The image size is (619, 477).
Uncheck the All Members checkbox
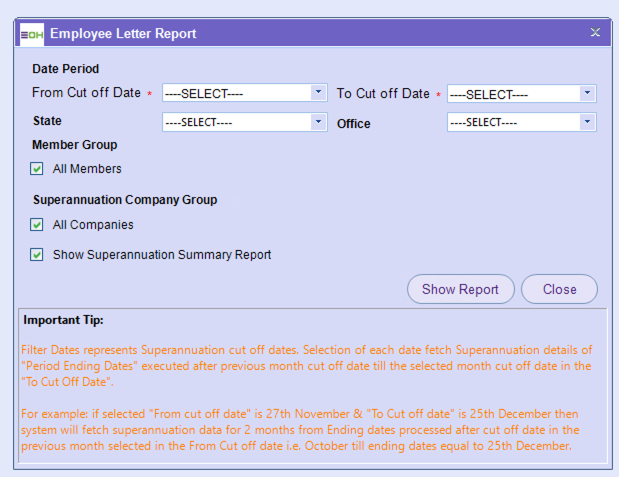tap(37, 169)
